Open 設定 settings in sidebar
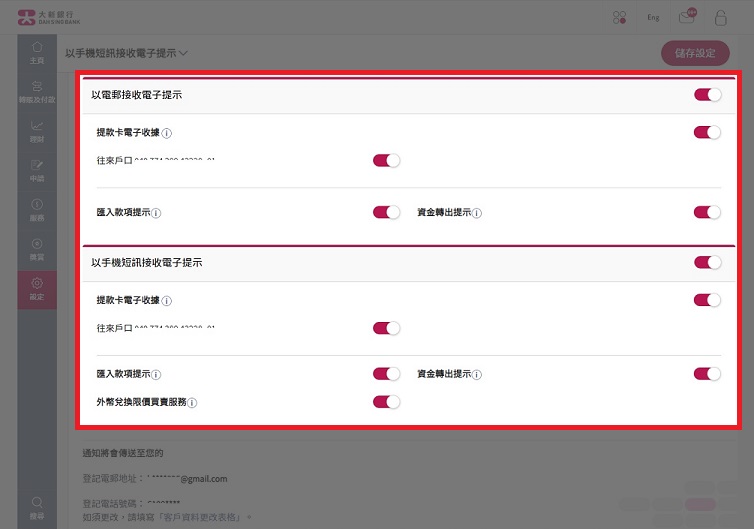Viewport: 754px width, 529px height. (x=37, y=290)
